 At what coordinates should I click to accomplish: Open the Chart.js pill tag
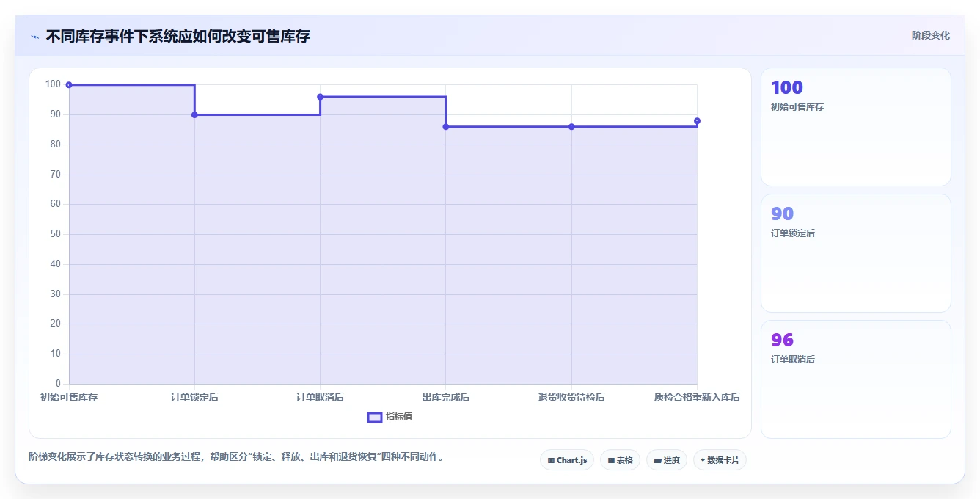567,460
